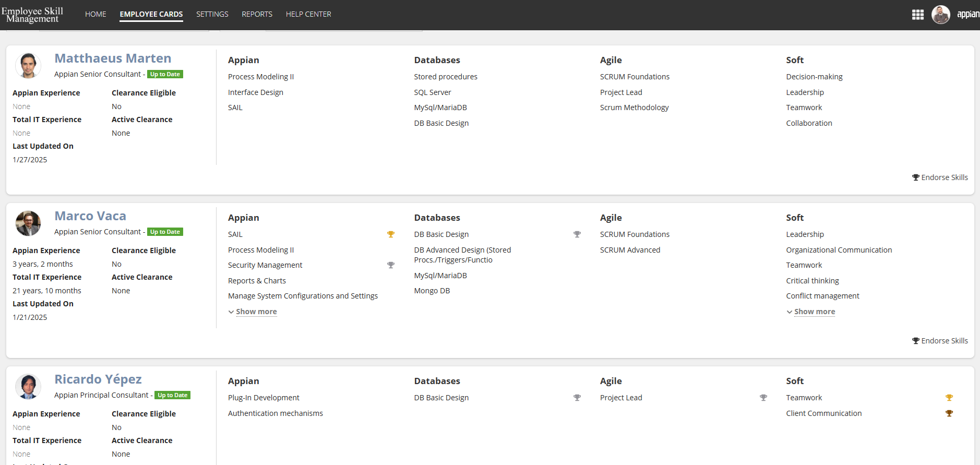Image resolution: width=980 pixels, height=465 pixels.
Task: Endorse Skills for Matthaeus Marten
Action: click(x=940, y=177)
